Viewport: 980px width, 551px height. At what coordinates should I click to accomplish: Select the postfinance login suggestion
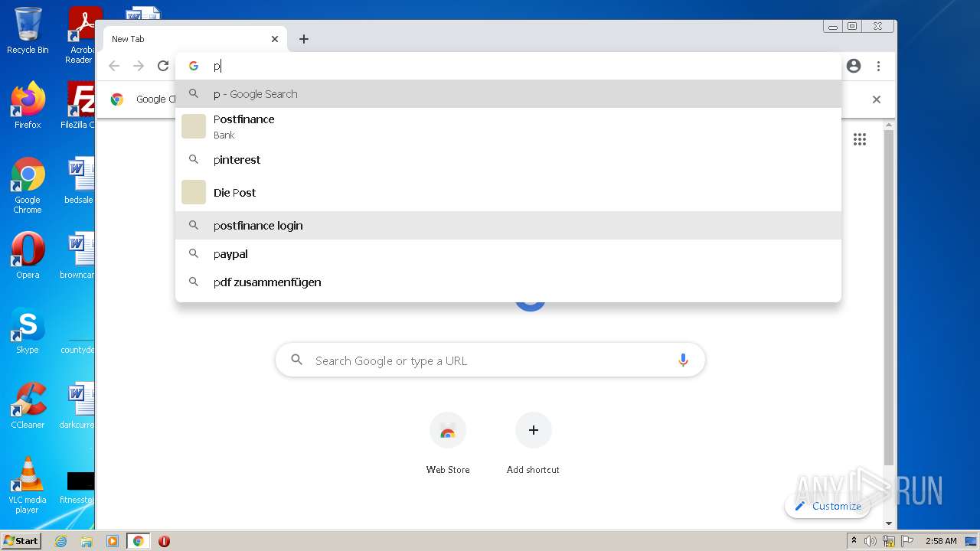point(508,226)
